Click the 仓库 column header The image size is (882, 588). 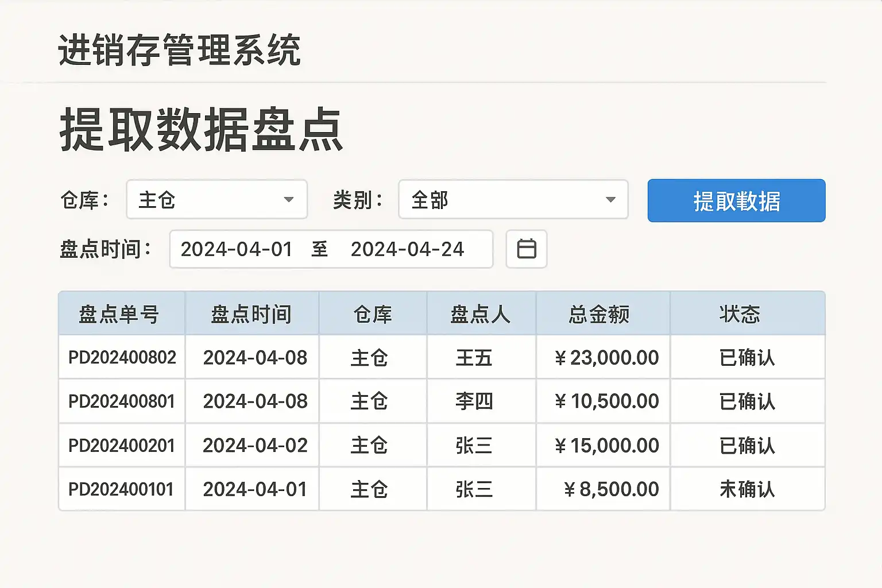[x=373, y=314]
